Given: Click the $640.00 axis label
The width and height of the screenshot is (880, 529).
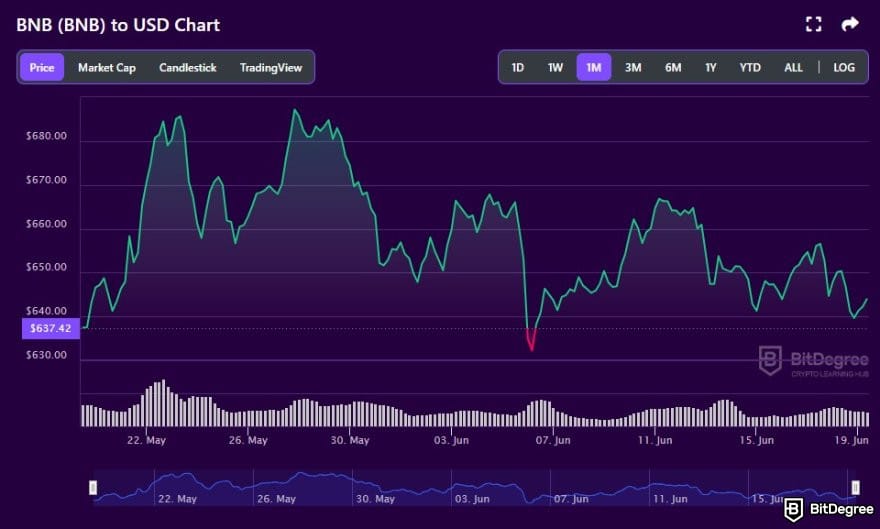Looking at the screenshot, I should [x=46, y=311].
